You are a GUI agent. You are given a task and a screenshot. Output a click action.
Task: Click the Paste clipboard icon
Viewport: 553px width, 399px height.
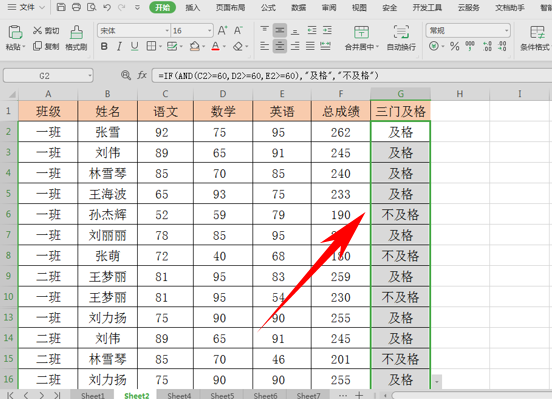click(x=15, y=32)
